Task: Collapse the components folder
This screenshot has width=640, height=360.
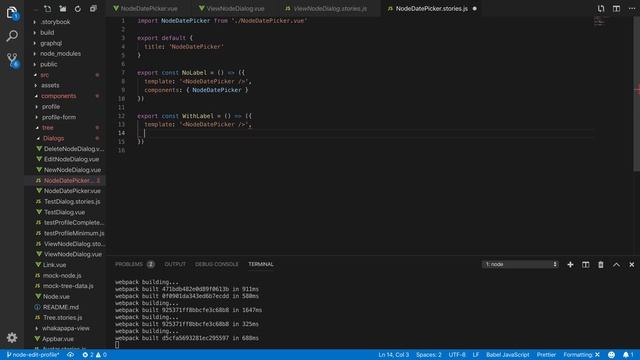Action: click(58, 96)
